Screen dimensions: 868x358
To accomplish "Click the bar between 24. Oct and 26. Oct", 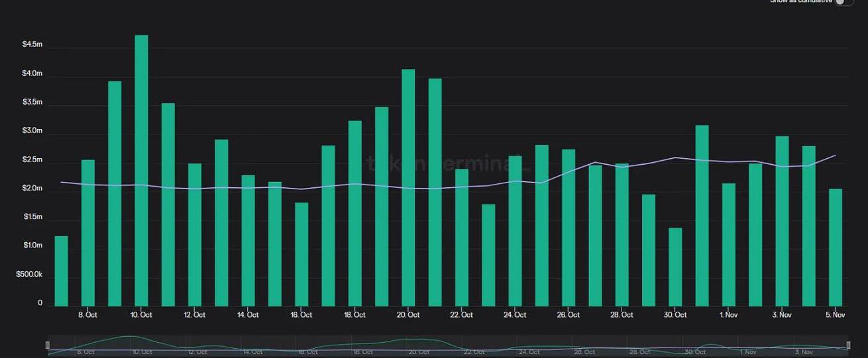I will pyautogui.click(x=542, y=226).
